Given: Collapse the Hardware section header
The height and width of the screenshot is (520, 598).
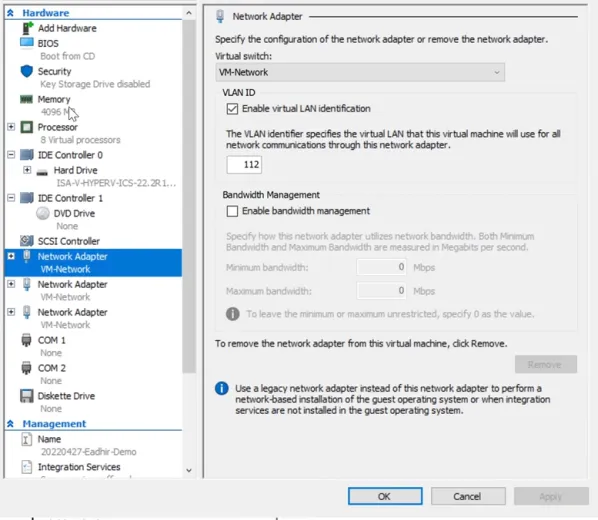Looking at the screenshot, I should click(x=10, y=13).
